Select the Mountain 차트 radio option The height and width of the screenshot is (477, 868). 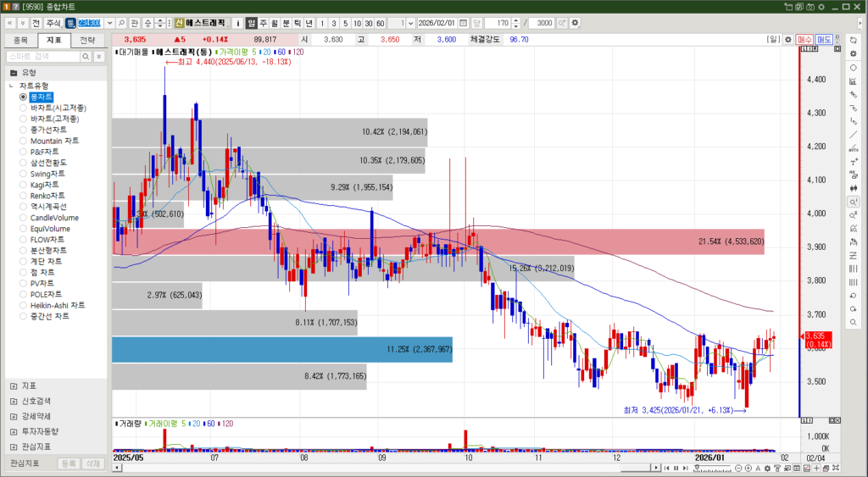(24, 141)
